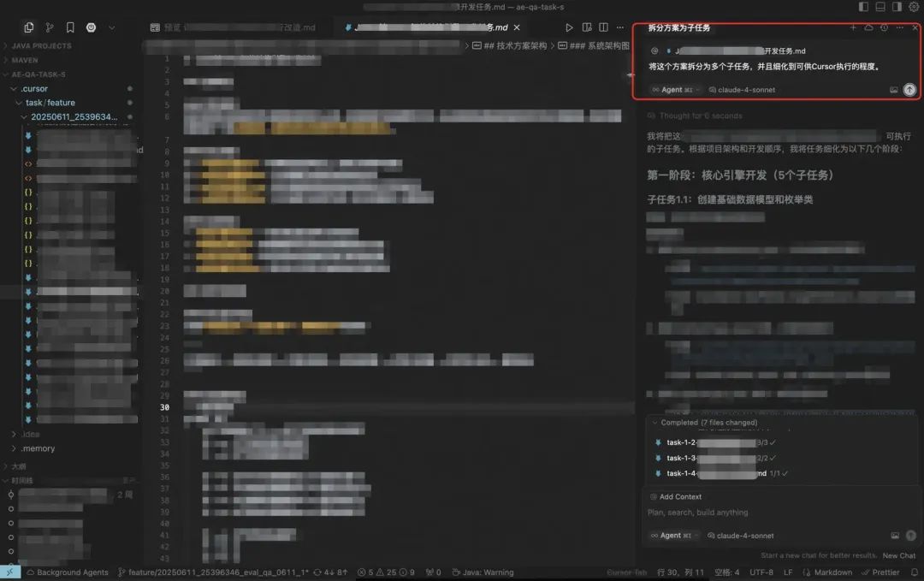Click the cloud background agent icon
Image resolution: width=924 pixels, height=581 pixels.
point(868,27)
